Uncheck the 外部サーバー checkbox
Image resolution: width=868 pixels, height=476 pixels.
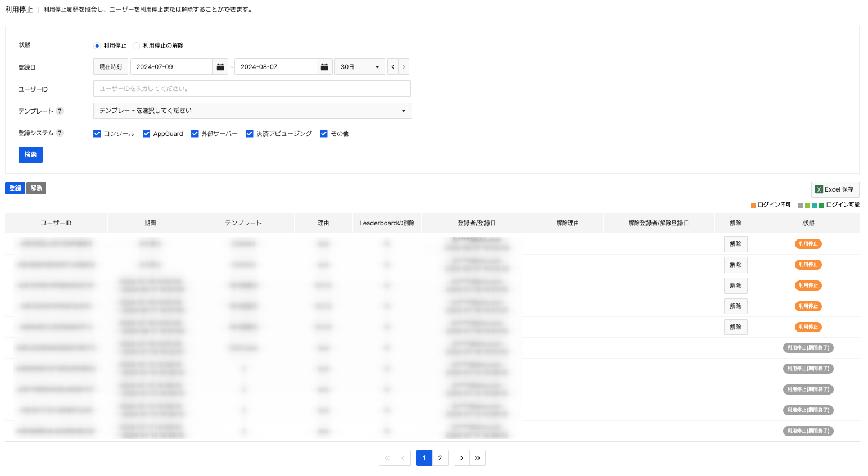tap(195, 133)
